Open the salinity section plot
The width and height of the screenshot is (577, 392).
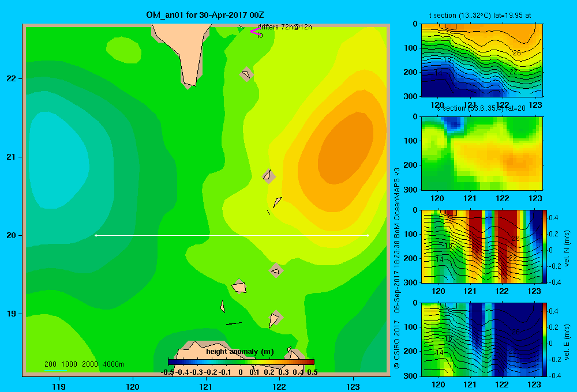click(x=482, y=153)
